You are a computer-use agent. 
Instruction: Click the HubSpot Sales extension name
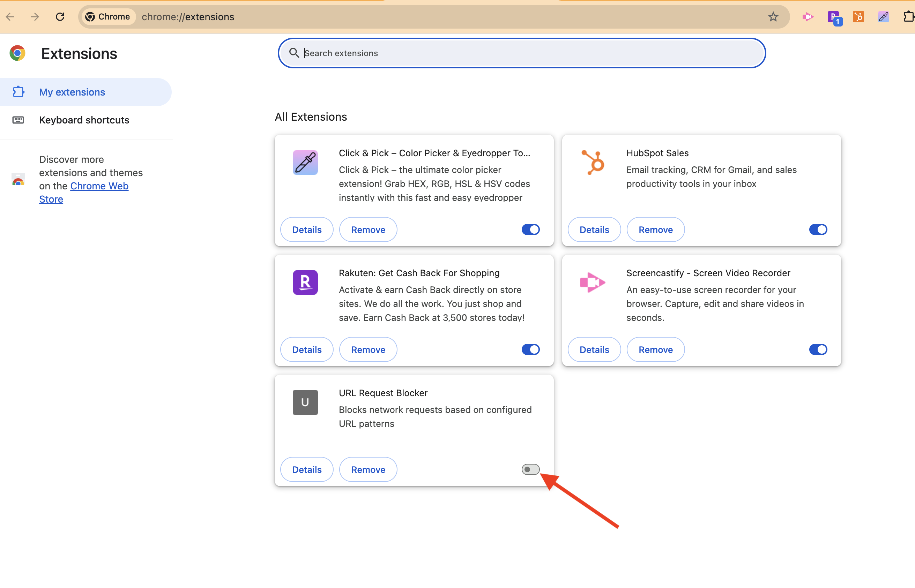(657, 153)
